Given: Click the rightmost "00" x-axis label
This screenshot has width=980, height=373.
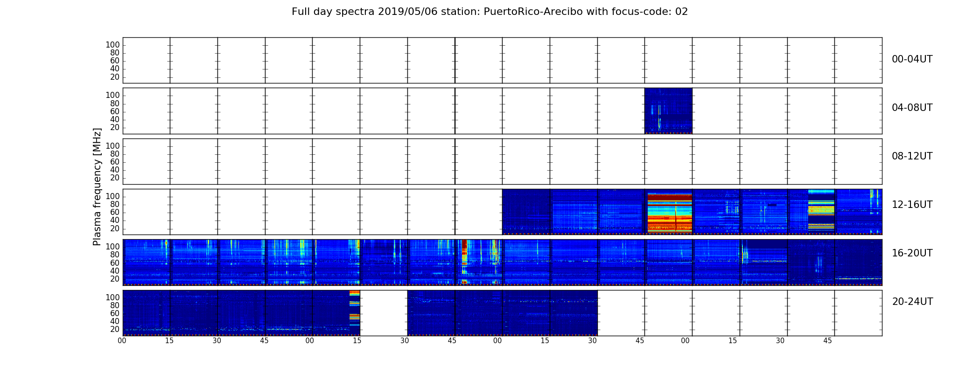Looking at the screenshot, I should (x=685, y=341).
